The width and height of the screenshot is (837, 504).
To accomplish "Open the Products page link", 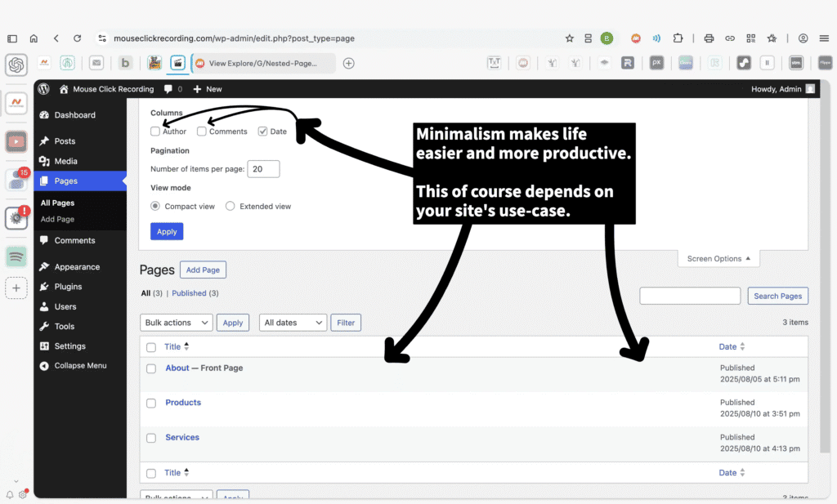I will tap(183, 403).
